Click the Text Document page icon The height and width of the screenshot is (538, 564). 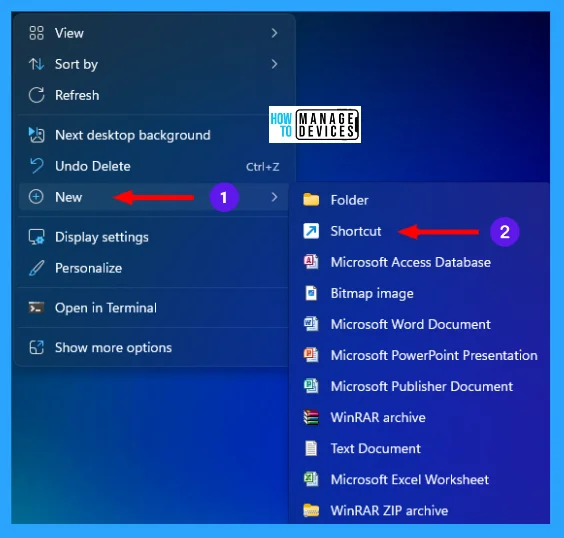tap(311, 448)
